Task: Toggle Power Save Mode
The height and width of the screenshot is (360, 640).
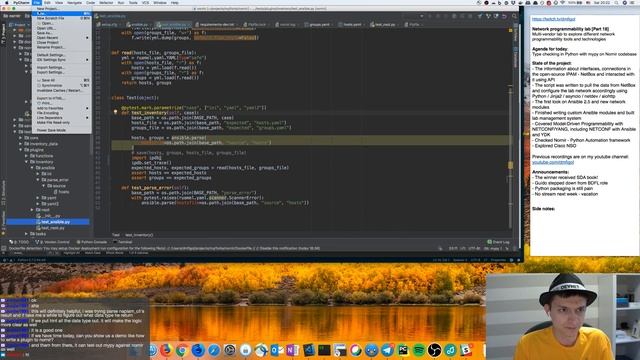Action: coord(62,130)
